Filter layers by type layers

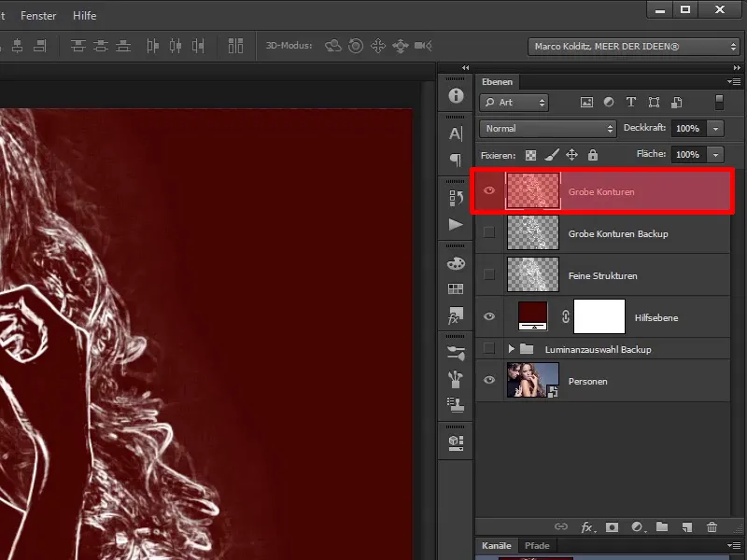631,102
